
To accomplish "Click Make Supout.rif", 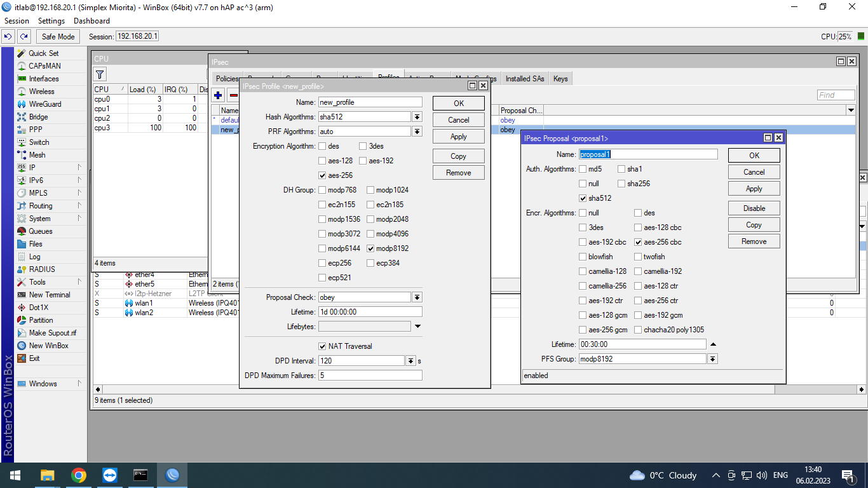I will click(x=52, y=333).
